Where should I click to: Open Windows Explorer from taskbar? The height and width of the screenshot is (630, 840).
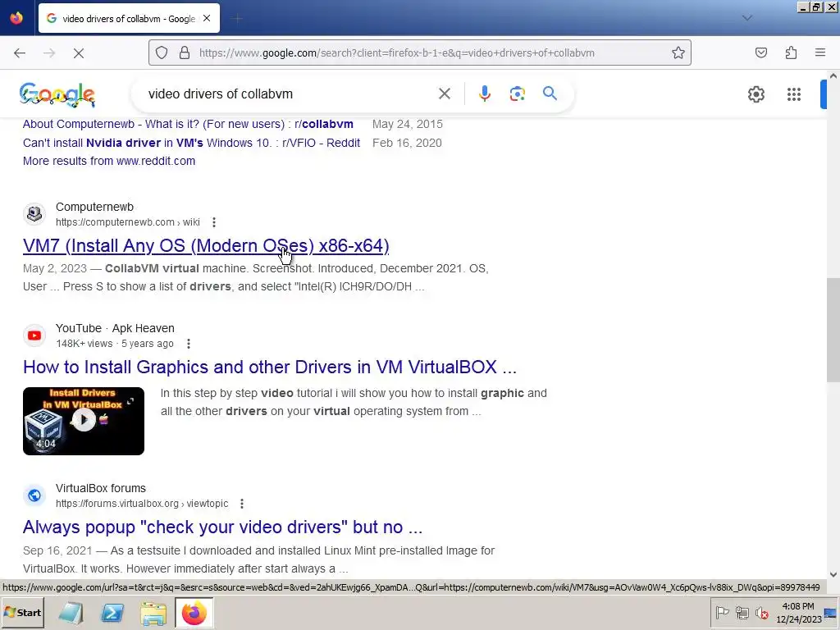coord(153,613)
